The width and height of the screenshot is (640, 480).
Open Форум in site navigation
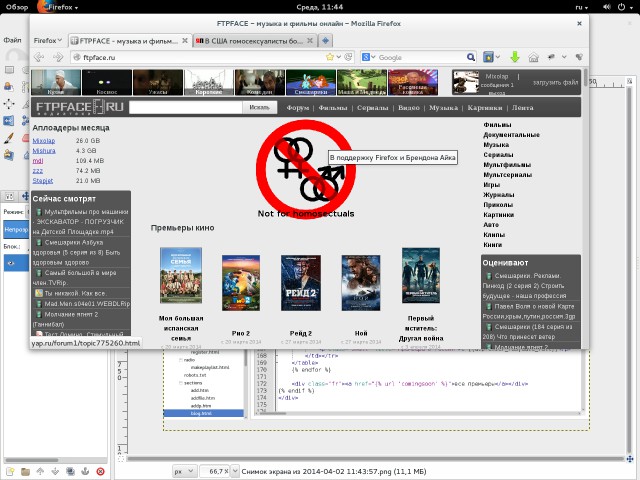click(x=298, y=108)
